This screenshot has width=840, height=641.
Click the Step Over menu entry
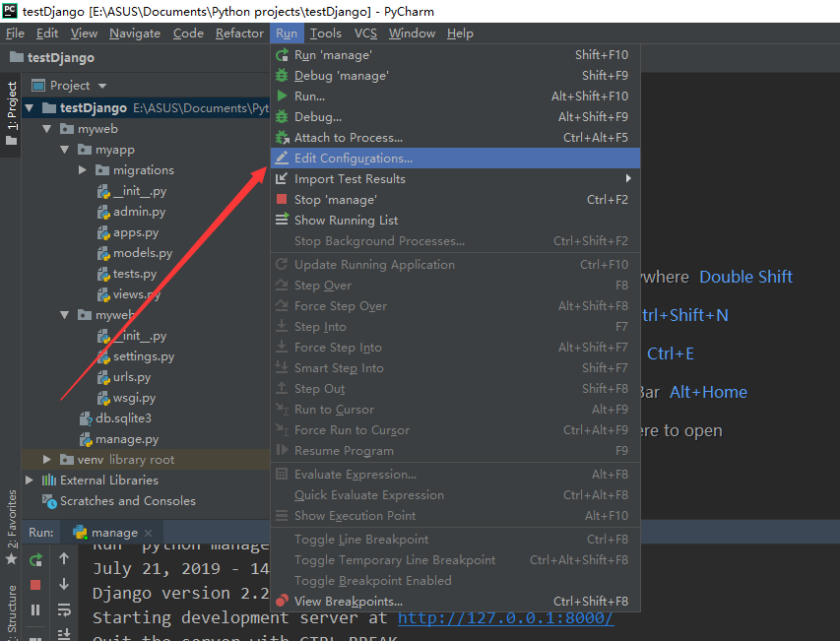(455, 286)
